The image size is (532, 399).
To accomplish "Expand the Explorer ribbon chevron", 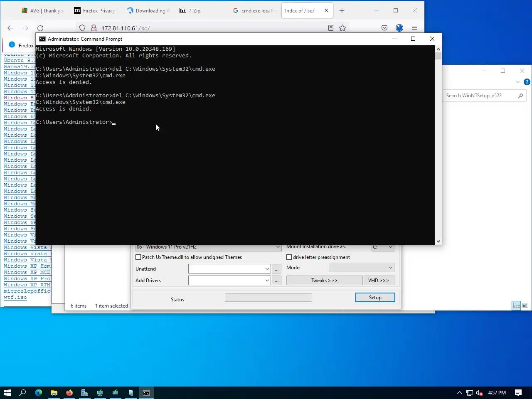I will pyautogui.click(x=518, y=82).
